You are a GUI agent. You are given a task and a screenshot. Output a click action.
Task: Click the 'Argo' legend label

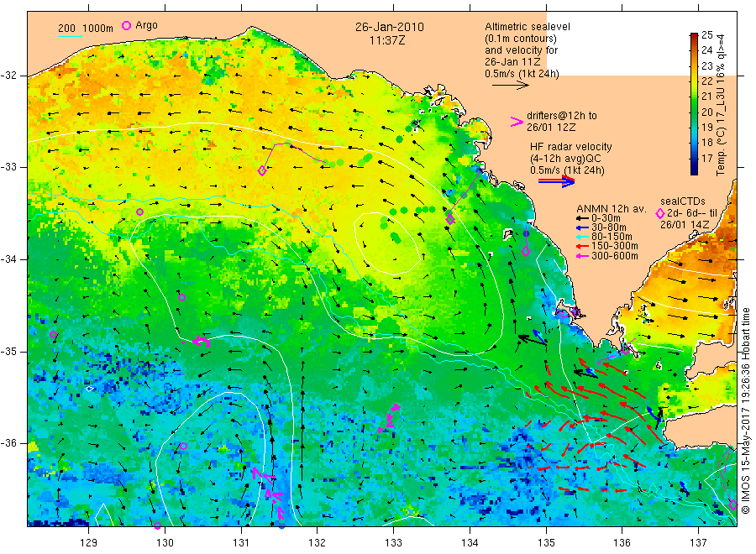click(146, 25)
